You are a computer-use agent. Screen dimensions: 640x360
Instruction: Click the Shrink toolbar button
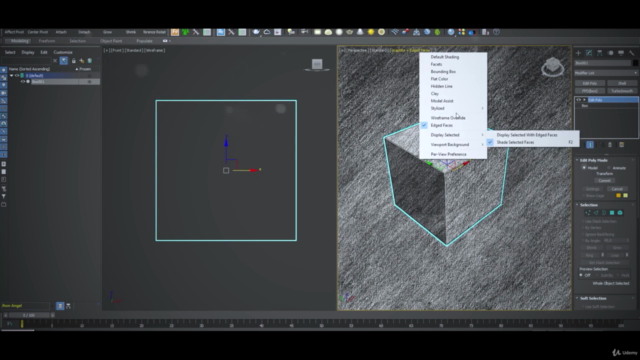[x=131, y=32]
